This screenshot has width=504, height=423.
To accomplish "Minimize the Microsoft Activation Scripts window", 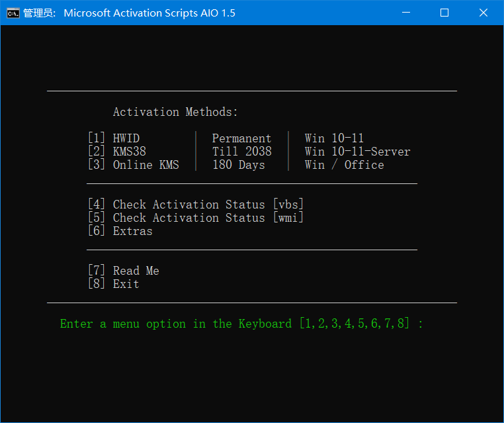I will pos(406,13).
